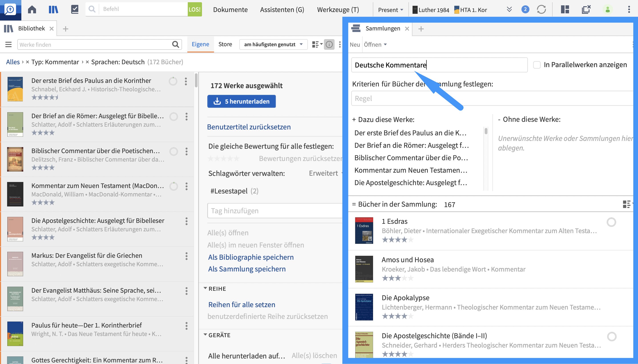Toggle download circle for Kommentar zum Neuen Testament
The width and height of the screenshot is (638, 364).
click(174, 186)
